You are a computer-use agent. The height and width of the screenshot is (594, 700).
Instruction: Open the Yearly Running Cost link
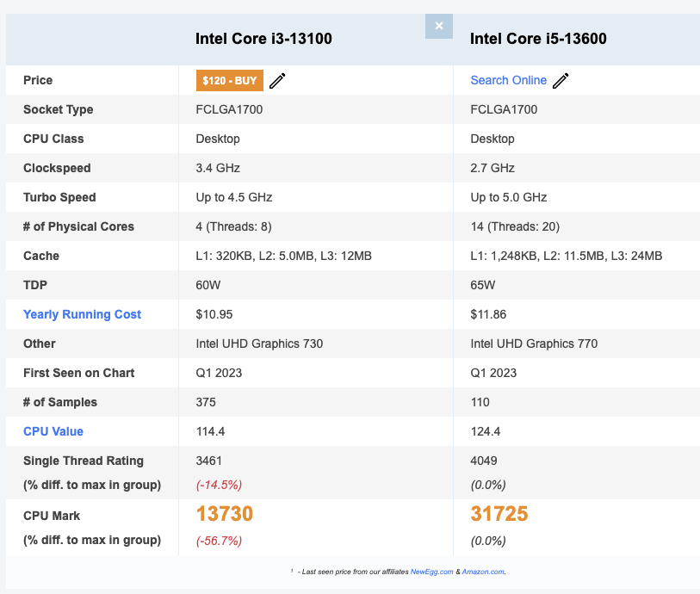click(x=82, y=314)
